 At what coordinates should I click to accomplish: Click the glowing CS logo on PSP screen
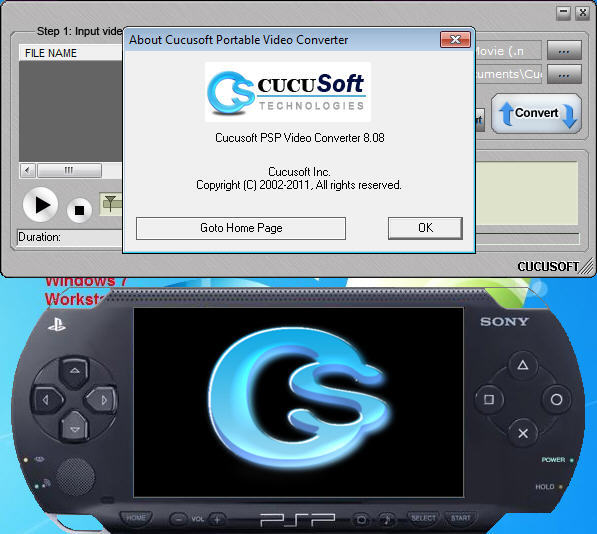(300, 399)
